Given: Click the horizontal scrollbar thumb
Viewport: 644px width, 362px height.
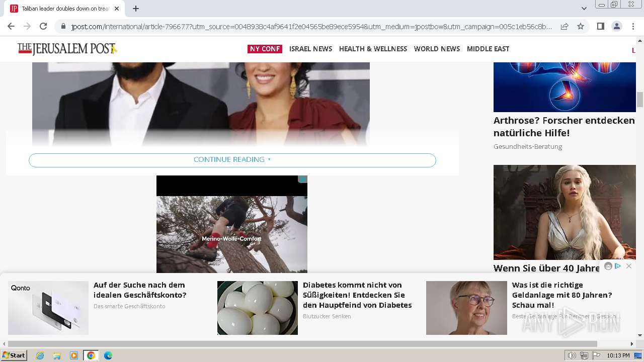Looking at the screenshot, I should point(302,344).
